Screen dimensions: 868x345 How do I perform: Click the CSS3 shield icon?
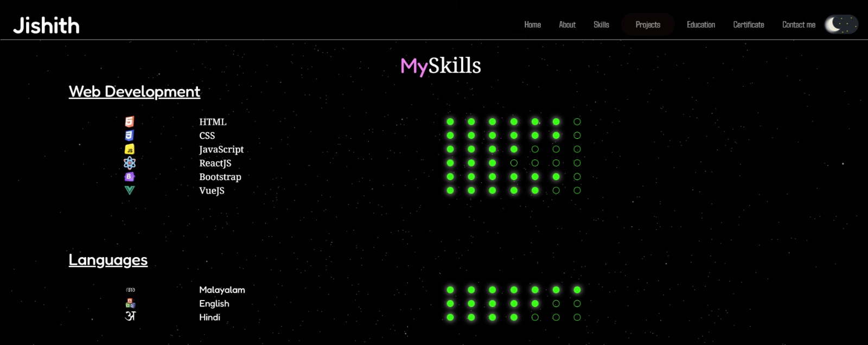click(129, 135)
